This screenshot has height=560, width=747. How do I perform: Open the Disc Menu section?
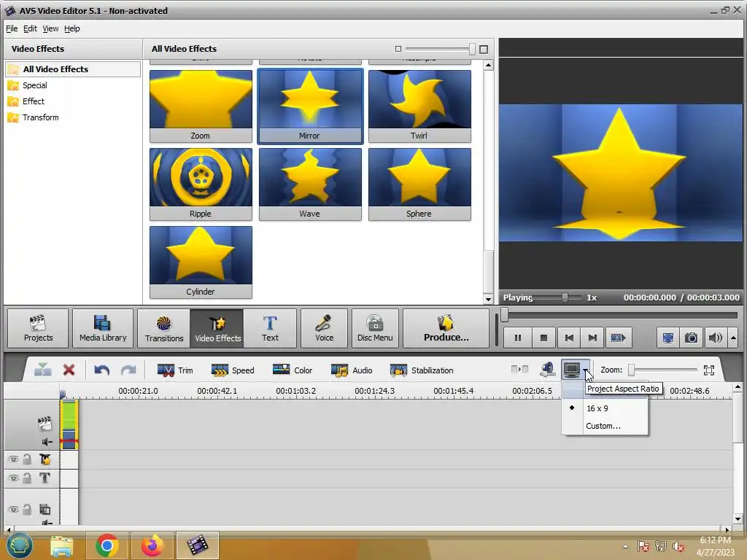click(x=375, y=328)
